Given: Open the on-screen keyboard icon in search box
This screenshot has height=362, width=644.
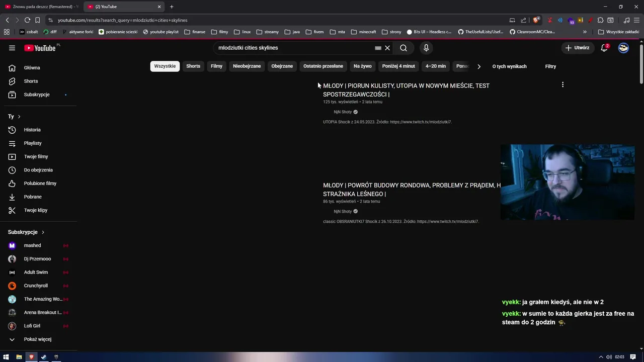Looking at the screenshot, I should click(378, 48).
